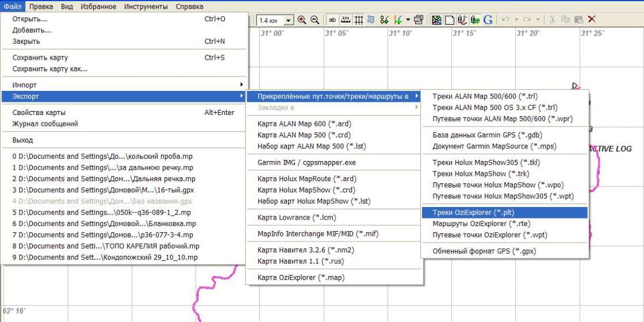Open recent file Кондопожский 29_10_10.mp

tap(105, 258)
